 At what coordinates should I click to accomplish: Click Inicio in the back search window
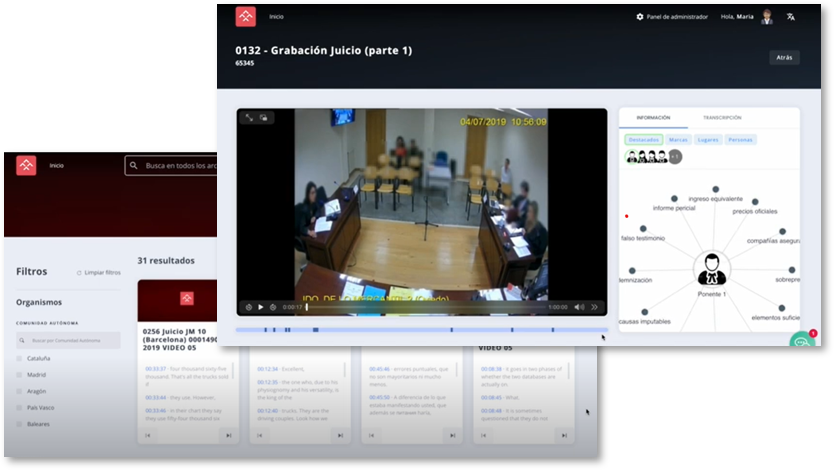tap(56, 165)
